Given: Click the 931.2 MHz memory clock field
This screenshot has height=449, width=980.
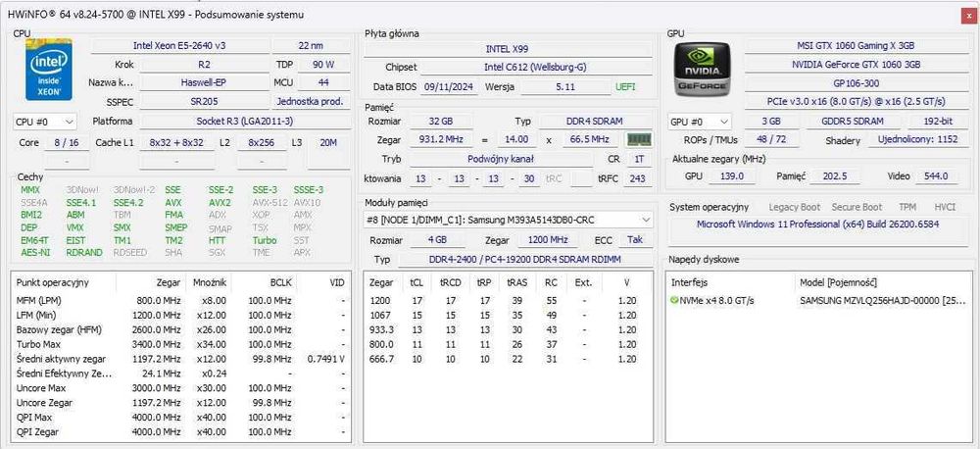Looking at the screenshot, I should (441, 139).
